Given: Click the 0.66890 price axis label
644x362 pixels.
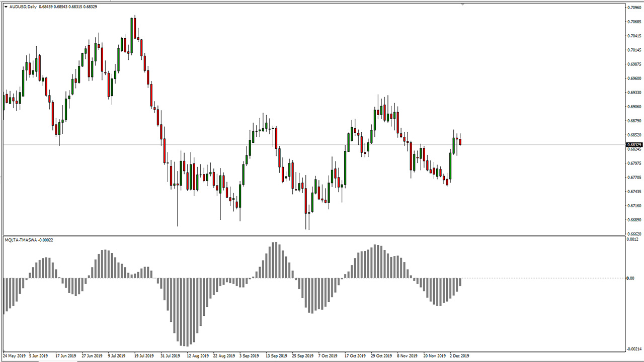Looking at the screenshot, I should 634,220.
